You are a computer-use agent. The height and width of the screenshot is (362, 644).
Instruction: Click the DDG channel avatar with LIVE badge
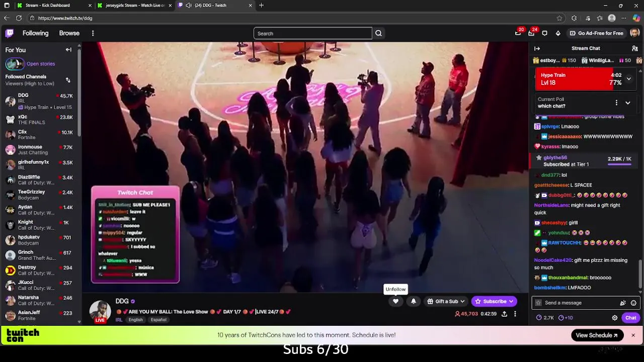click(x=100, y=312)
